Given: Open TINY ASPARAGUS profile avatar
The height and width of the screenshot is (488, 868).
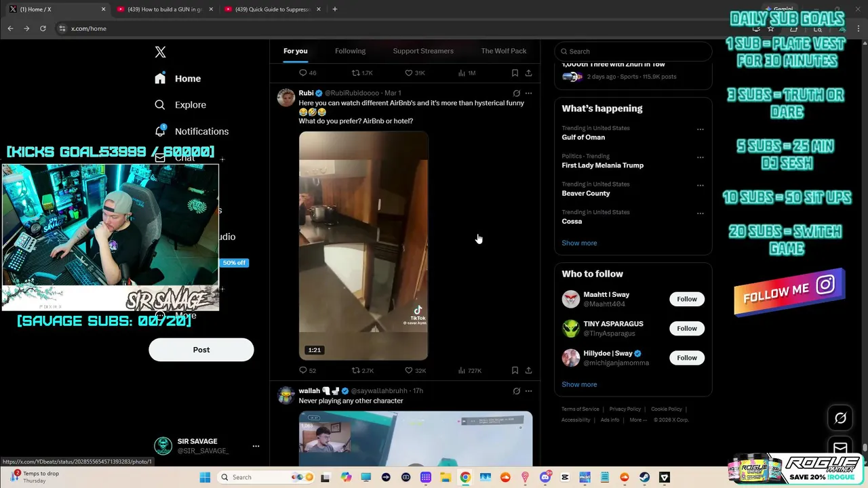Looking at the screenshot, I should [x=571, y=328].
